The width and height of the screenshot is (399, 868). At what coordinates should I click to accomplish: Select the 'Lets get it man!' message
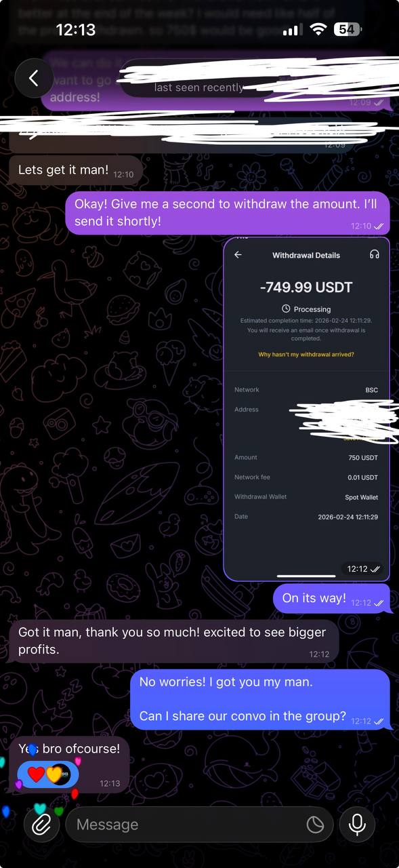click(x=76, y=170)
